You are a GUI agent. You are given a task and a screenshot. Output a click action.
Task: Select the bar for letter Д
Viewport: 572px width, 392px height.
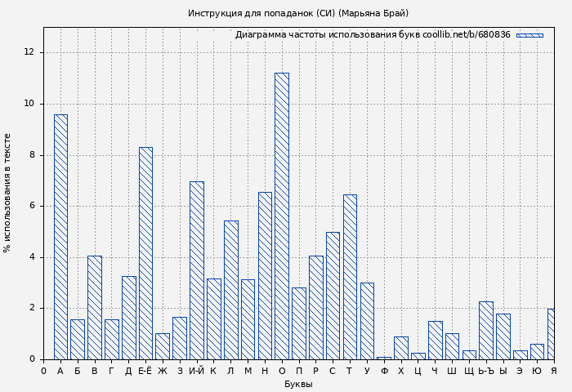pyautogui.click(x=128, y=318)
